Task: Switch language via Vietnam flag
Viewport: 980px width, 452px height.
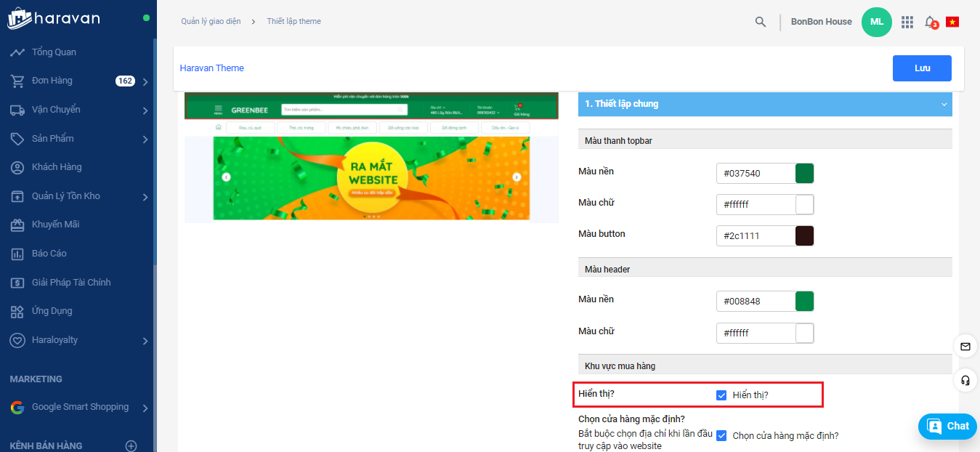Action: pos(952,22)
